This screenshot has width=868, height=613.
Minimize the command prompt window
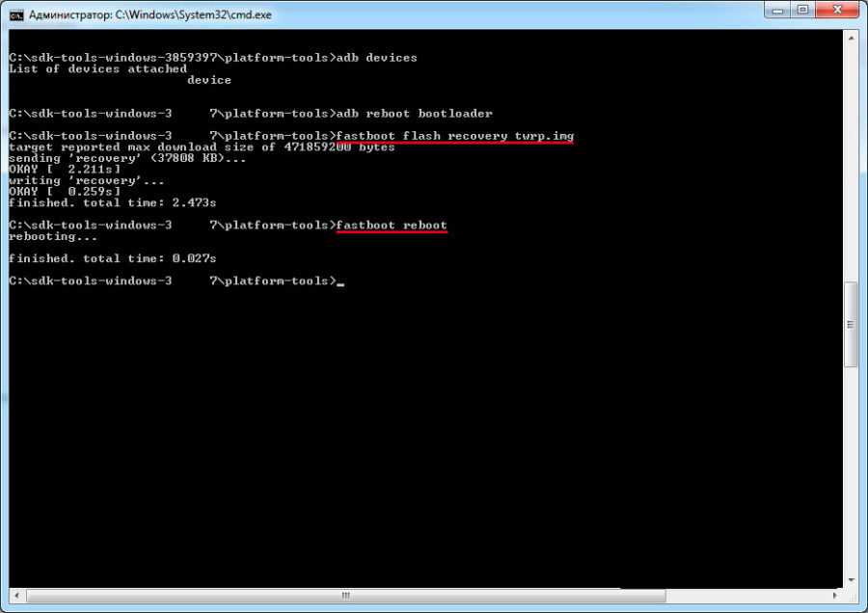click(x=776, y=12)
